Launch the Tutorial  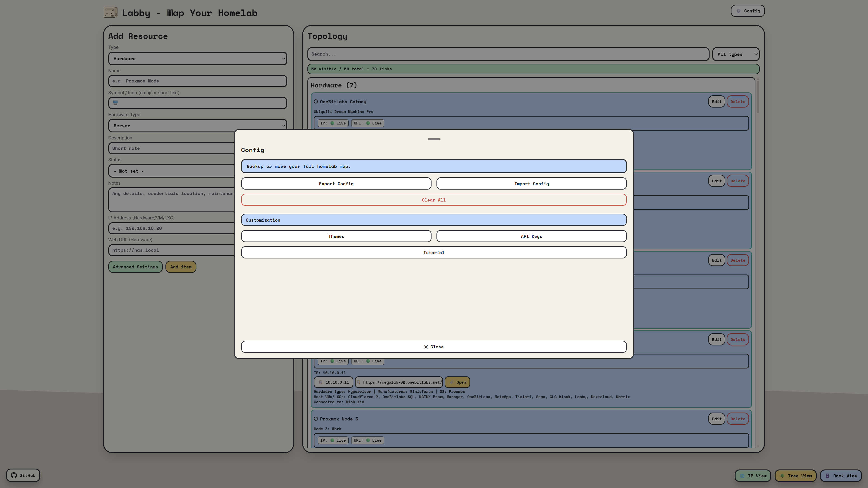pyautogui.click(x=434, y=253)
